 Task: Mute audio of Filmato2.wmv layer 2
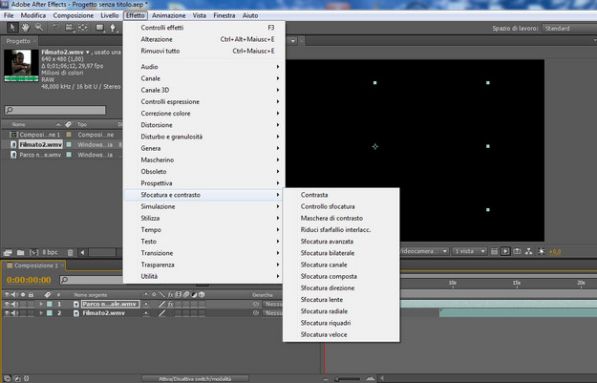14,313
